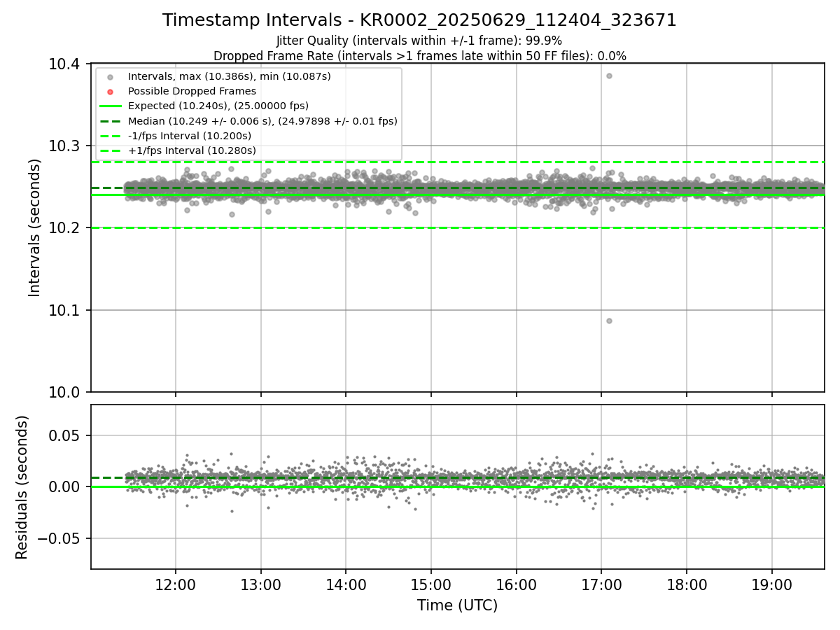Viewport: 840px width, 630px height.
Task: Click the 16:00 tick label on the time axis
Action: 516,585
